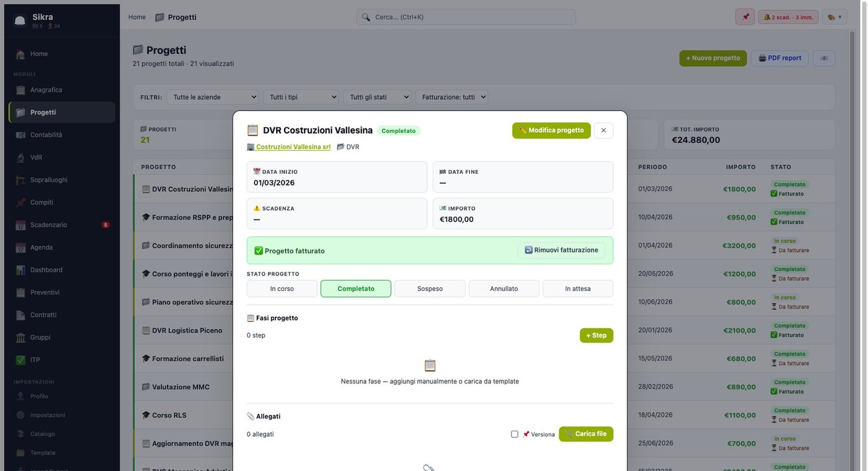Open the Sopralluoghi crane icon
The width and height of the screenshot is (868, 471).
(x=20, y=180)
